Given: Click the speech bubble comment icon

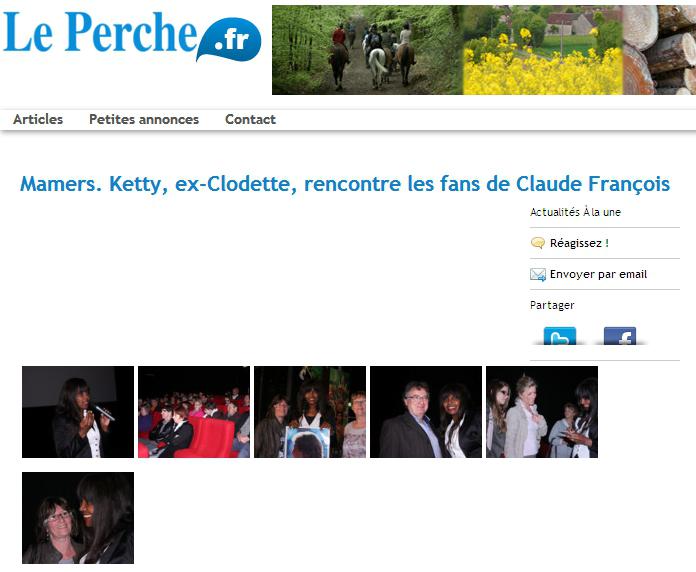Looking at the screenshot, I should click(538, 243).
